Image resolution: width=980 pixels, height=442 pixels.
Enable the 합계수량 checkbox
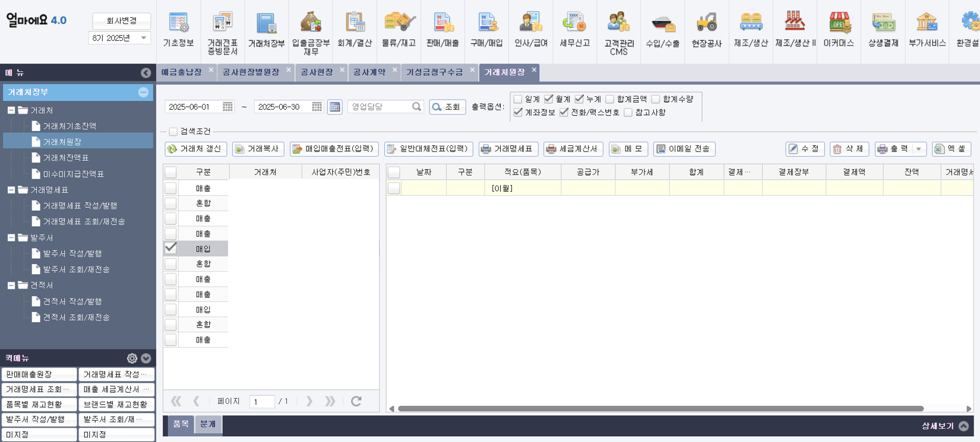tap(656, 99)
